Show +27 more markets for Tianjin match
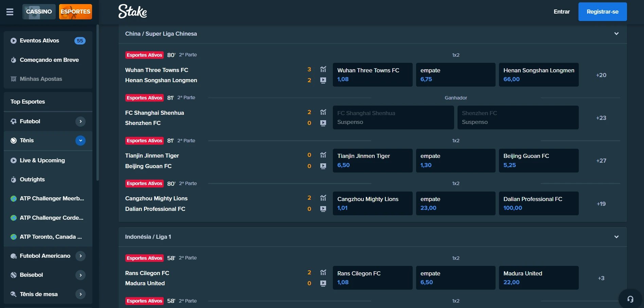 tap(601, 161)
